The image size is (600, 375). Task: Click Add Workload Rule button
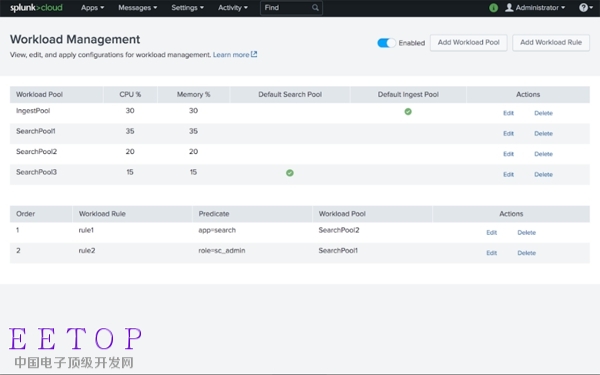click(x=551, y=42)
